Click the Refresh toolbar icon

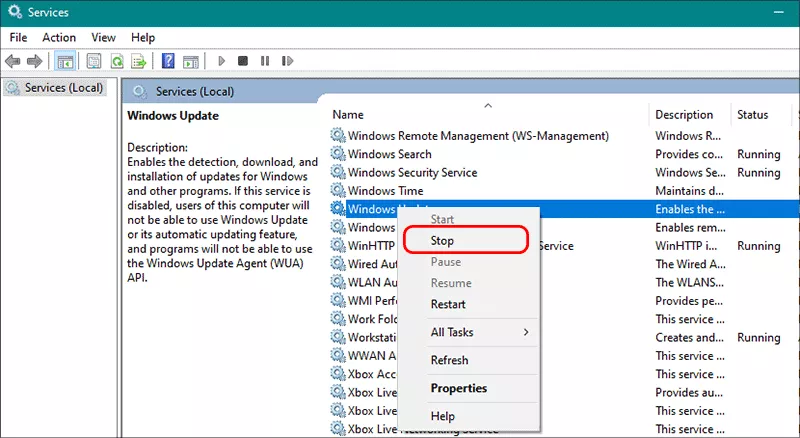tap(117, 61)
